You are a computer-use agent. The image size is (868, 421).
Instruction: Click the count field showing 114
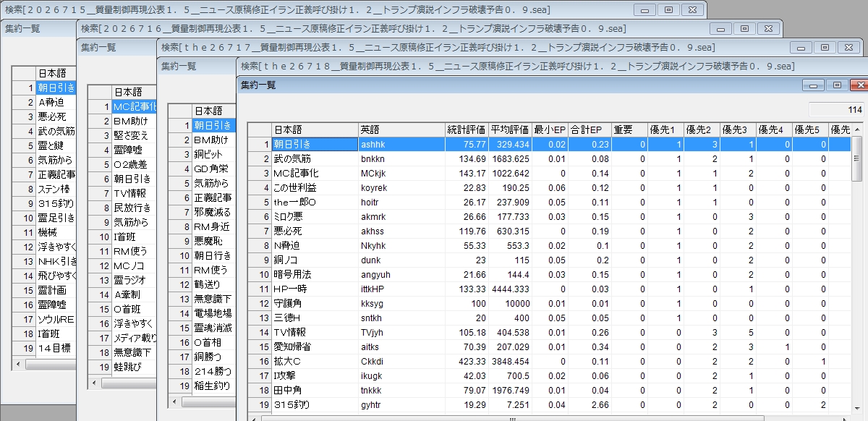(835, 110)
